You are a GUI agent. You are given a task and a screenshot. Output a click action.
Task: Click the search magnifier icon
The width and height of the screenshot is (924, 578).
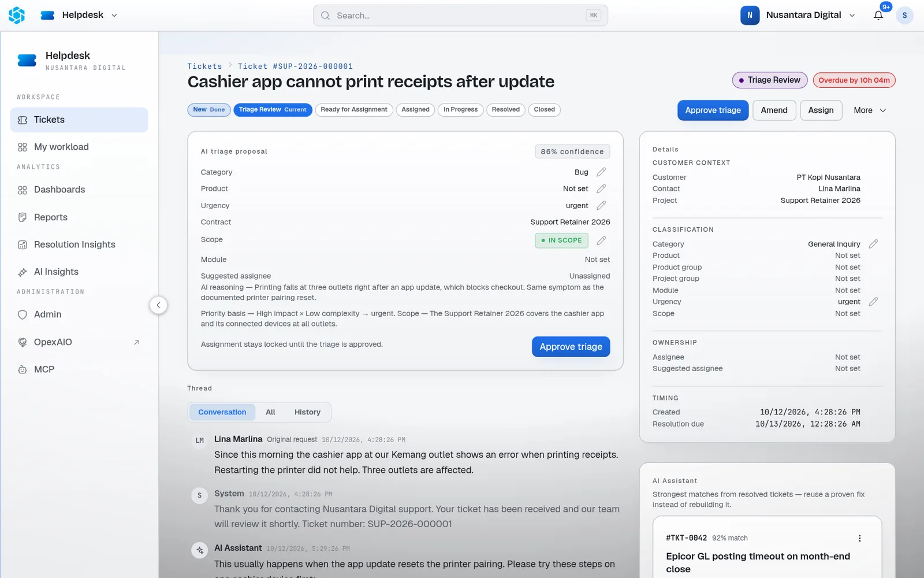click(326, 16)
